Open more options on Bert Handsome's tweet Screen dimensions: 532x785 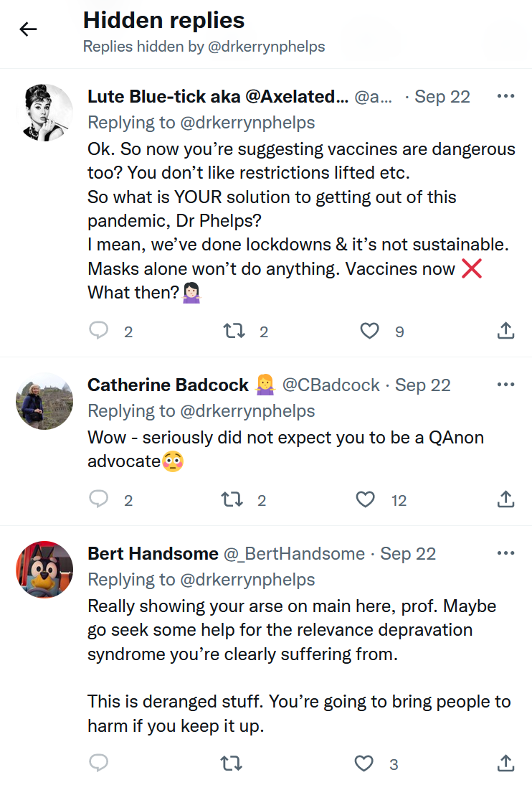tap(505, 553)
